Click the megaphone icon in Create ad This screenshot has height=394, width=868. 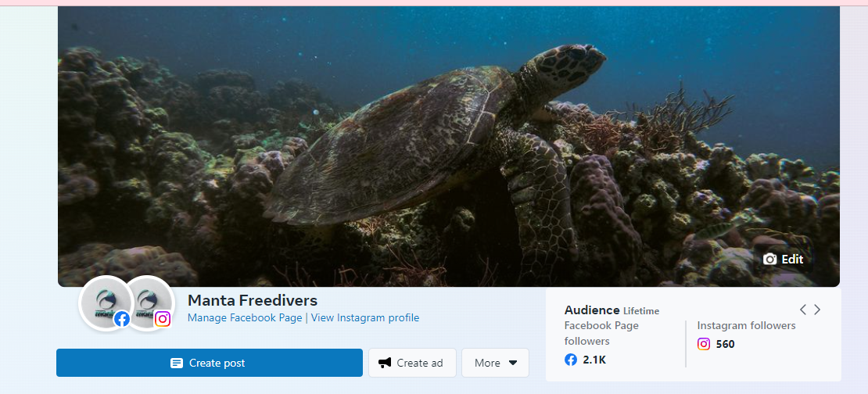point(385,363)
